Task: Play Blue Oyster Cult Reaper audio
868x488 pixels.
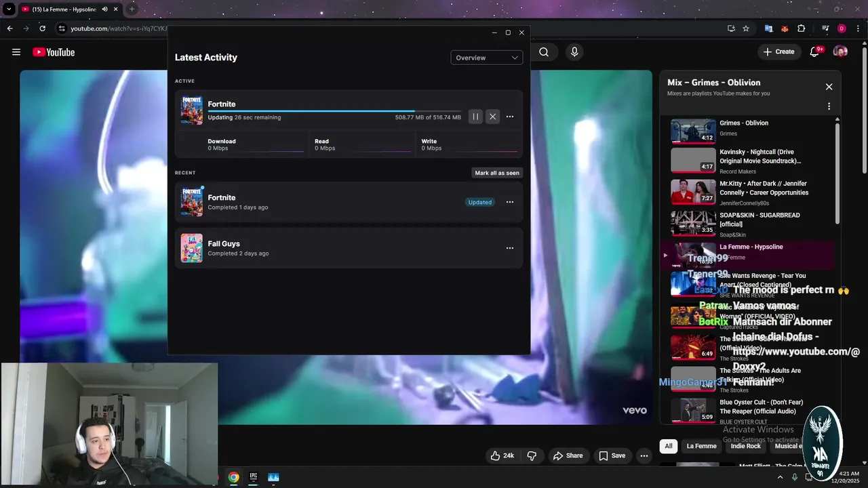Action: pos(751,411)
